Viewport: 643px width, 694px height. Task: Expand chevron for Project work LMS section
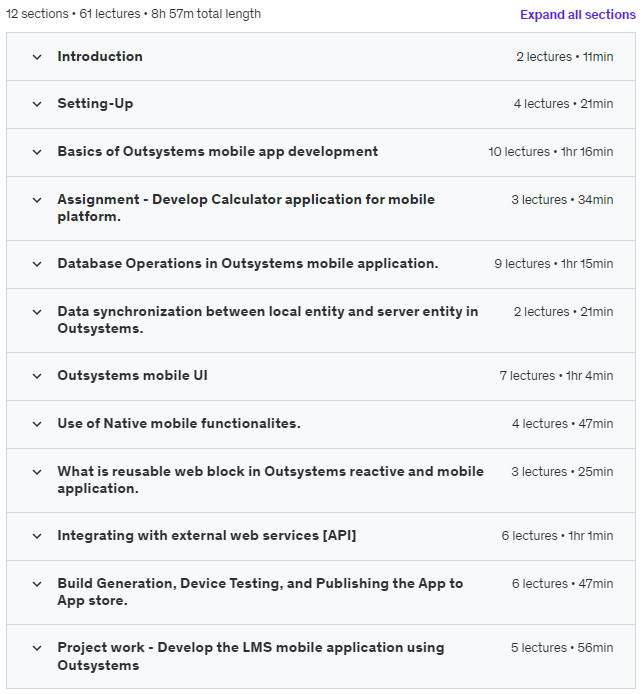pyautogui.click(x=37, y=648)
